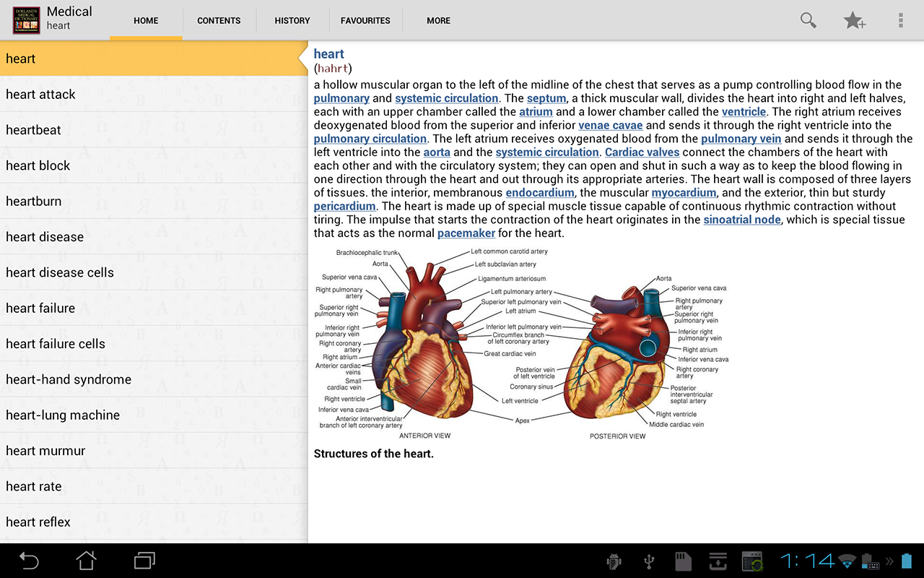Screen dimensions: 924x578
Task: Expand the hidden system tray icons
Action: pos(890,561)
